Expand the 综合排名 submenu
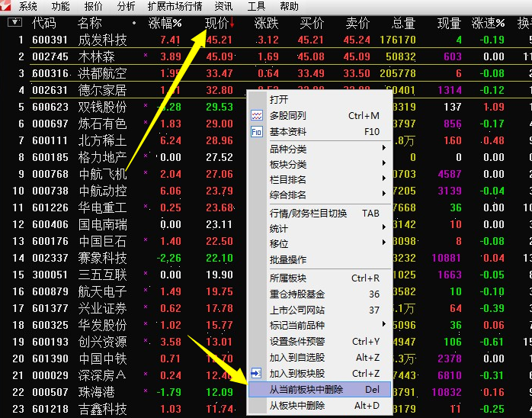Image resolution: width=532 pixels, height=418 pixels. [x=319, y=195]
